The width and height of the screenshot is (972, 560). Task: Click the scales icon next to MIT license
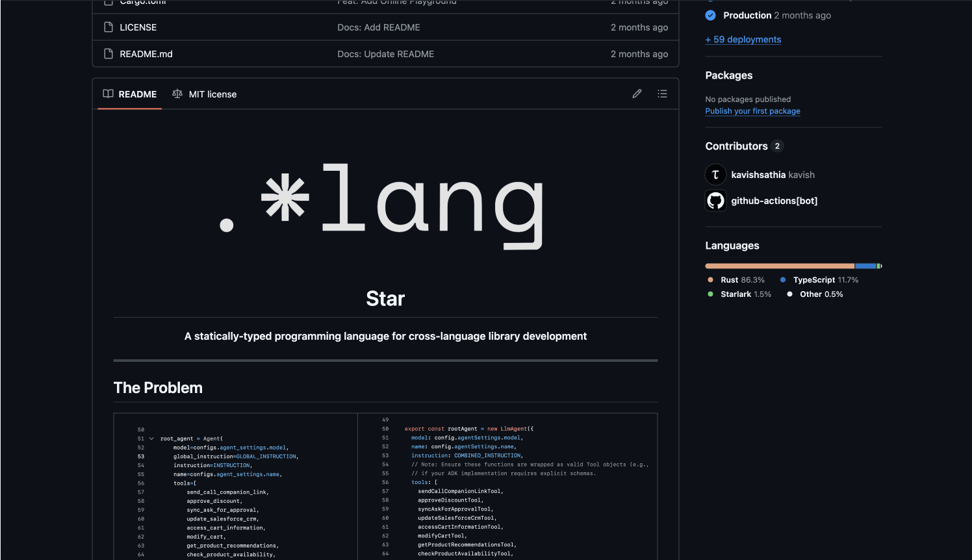tap(177, 94)
